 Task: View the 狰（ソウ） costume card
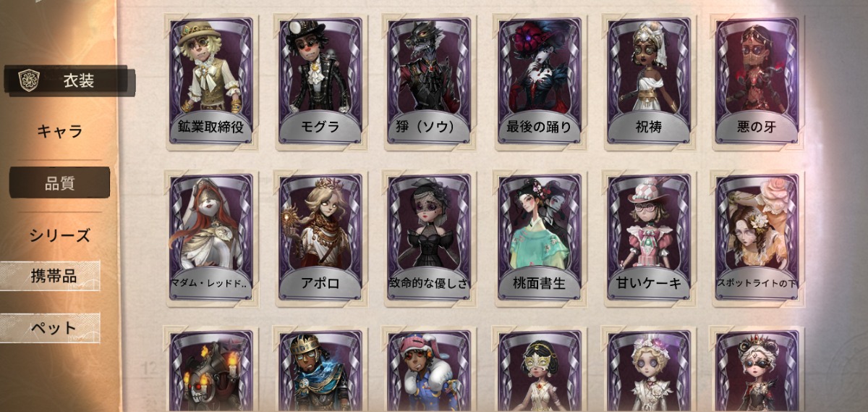[429, 81]
